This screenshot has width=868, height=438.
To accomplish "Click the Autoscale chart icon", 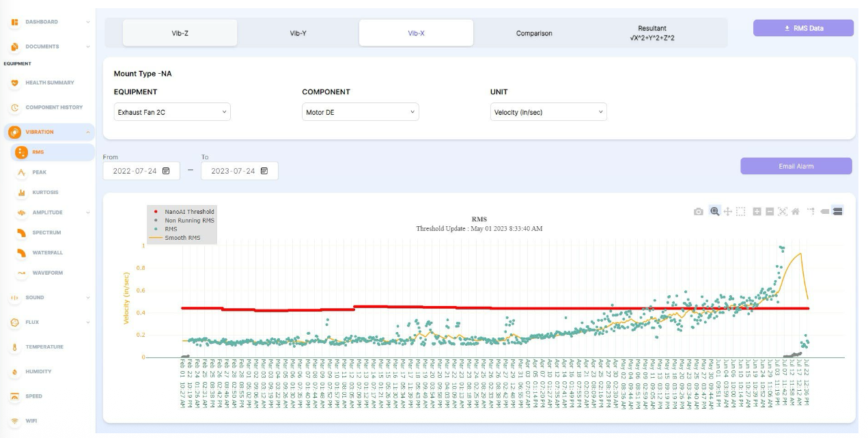I will (x=783, y=212).
